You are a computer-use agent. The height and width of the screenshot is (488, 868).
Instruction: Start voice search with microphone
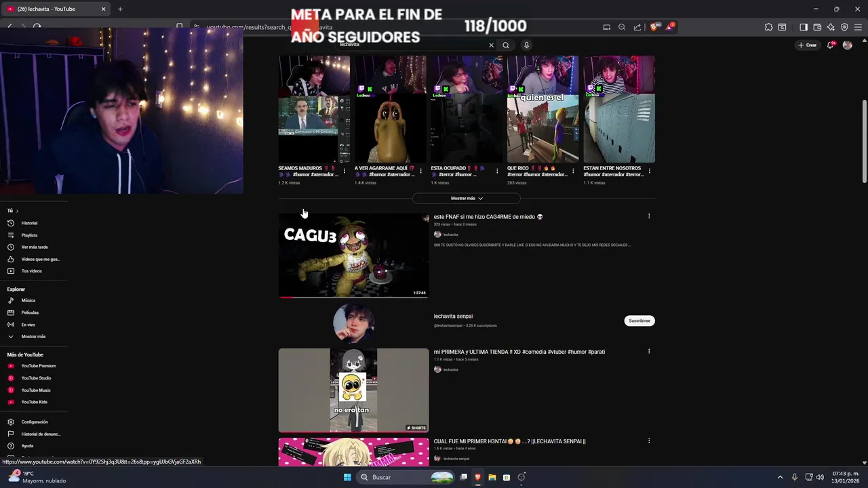click(x=526, y=45)
